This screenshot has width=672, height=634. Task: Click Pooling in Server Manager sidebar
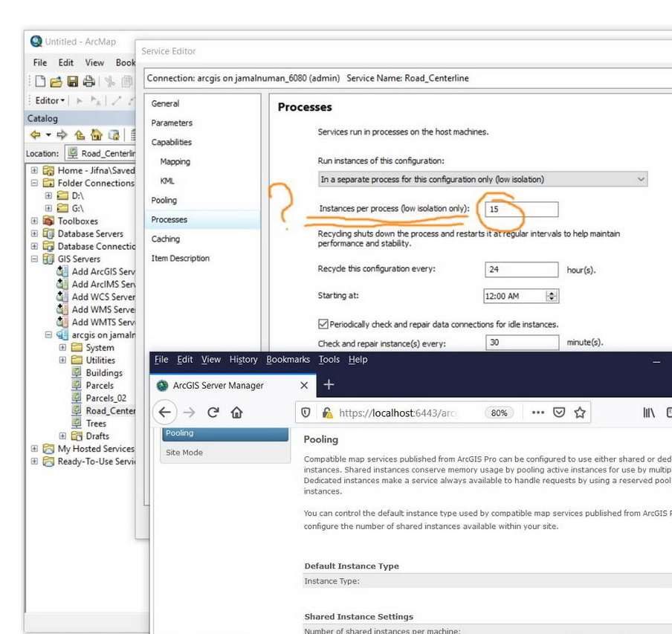click(225, 433)
